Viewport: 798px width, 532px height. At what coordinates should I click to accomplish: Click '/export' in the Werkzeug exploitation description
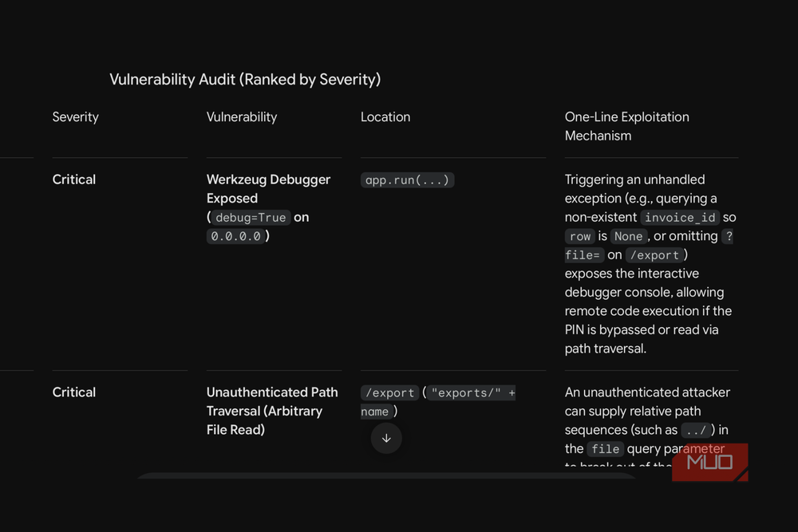[654, 255]
